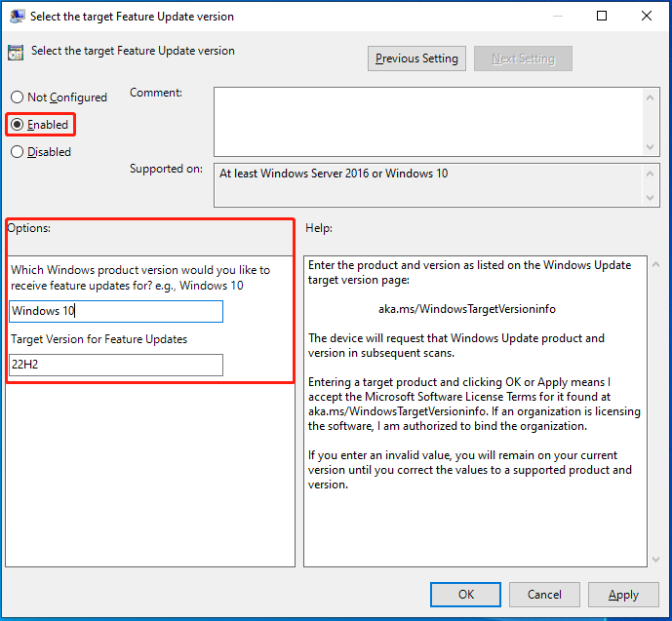
Task: Click the policy setting icon beside the heading
Action: 16,53
